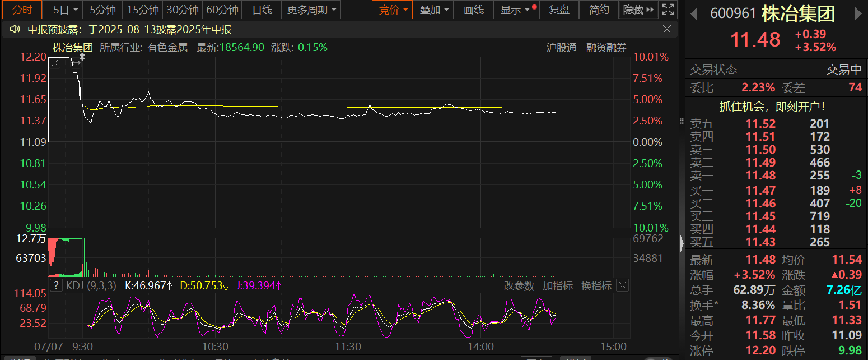The width and height of the screenshot is (868, 360).
Task: Collapse side panel with 隐藏 button
Action: (638, 10)
